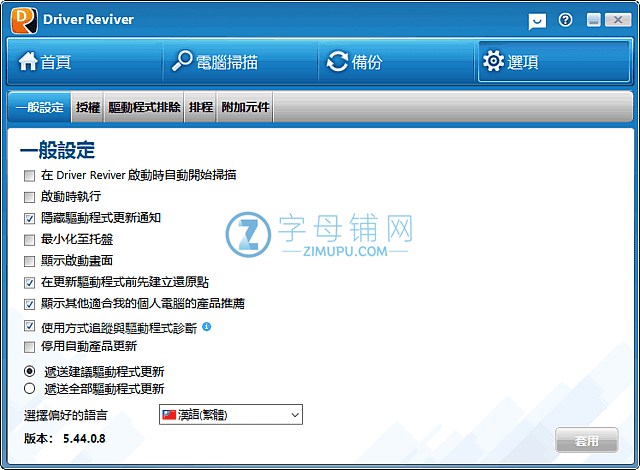Screen dimensions: 640x470
Task: Open the 附加元件 tab
Action: click(245, 107)
